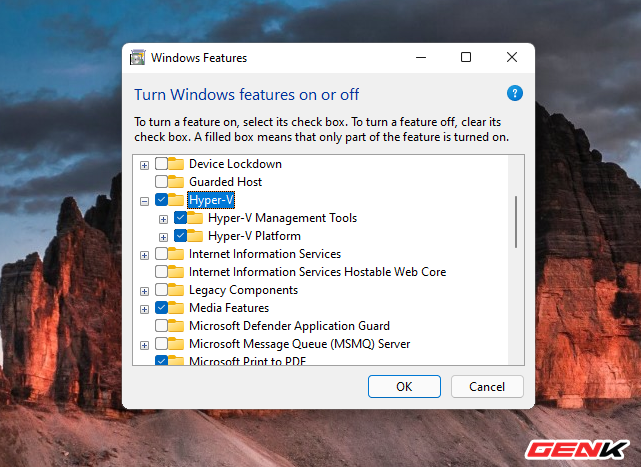Screen dimensions: 641x467
Task: Enable the Device Lockdown checkbox
Action: 161,164
